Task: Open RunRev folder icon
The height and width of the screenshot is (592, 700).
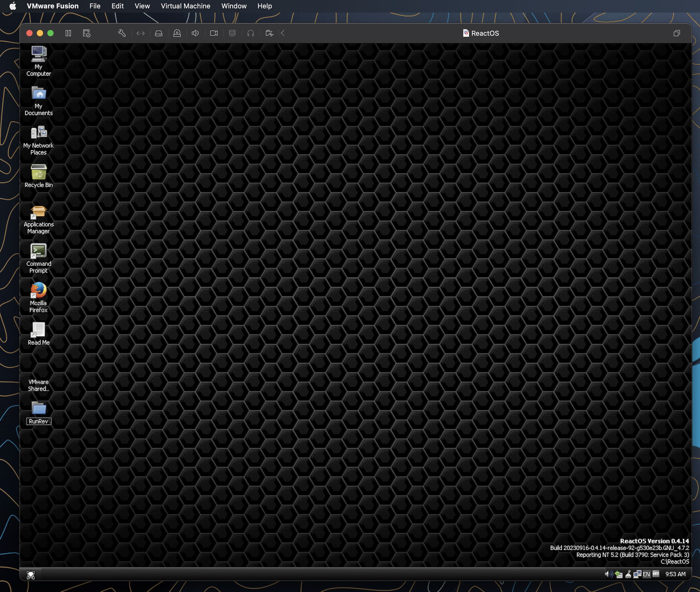Action: click(x=38, y=409)
